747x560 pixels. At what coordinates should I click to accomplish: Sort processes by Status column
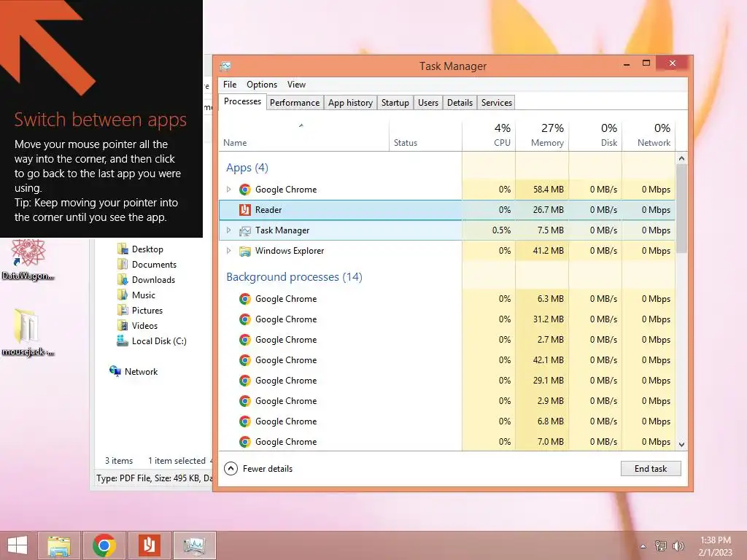pos(425,136)
